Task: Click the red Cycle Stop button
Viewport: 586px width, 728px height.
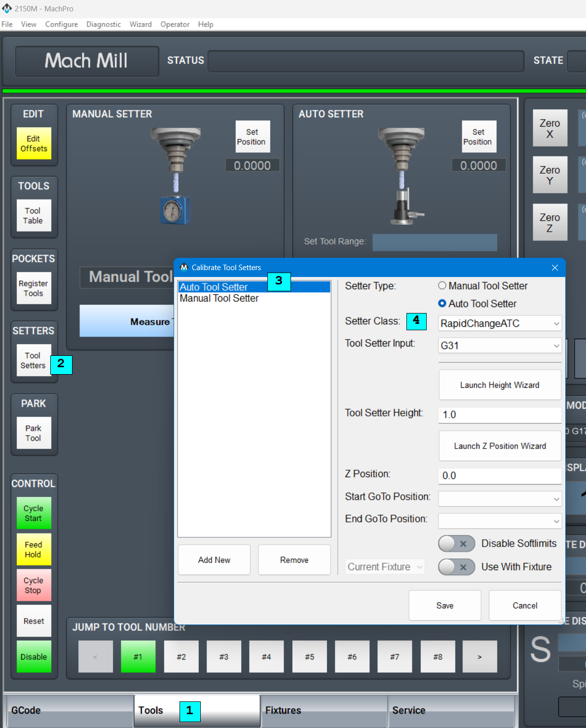Action: coord(34,586)
